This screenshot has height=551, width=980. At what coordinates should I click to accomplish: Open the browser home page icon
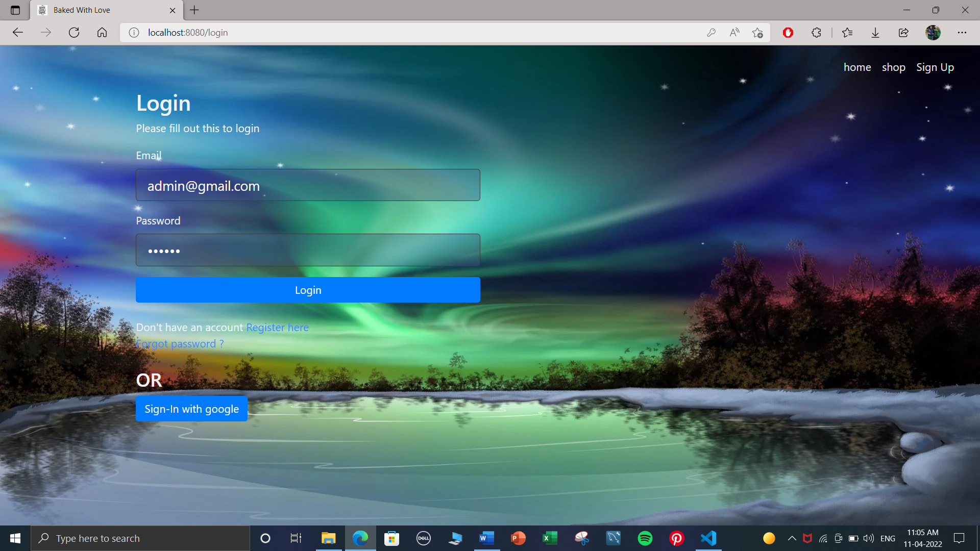pyautogui.click(x=102, y=33)
